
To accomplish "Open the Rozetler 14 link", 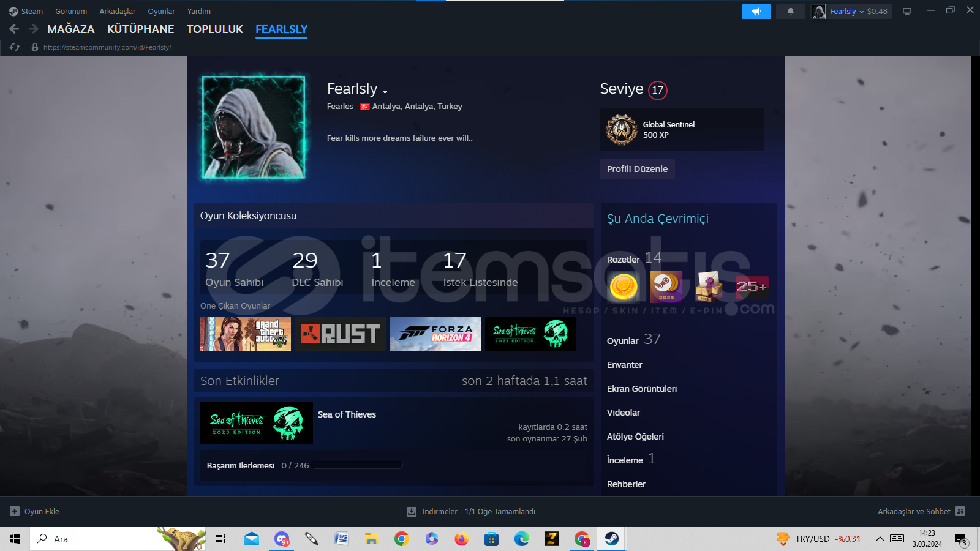I will [x=634, y=258].
